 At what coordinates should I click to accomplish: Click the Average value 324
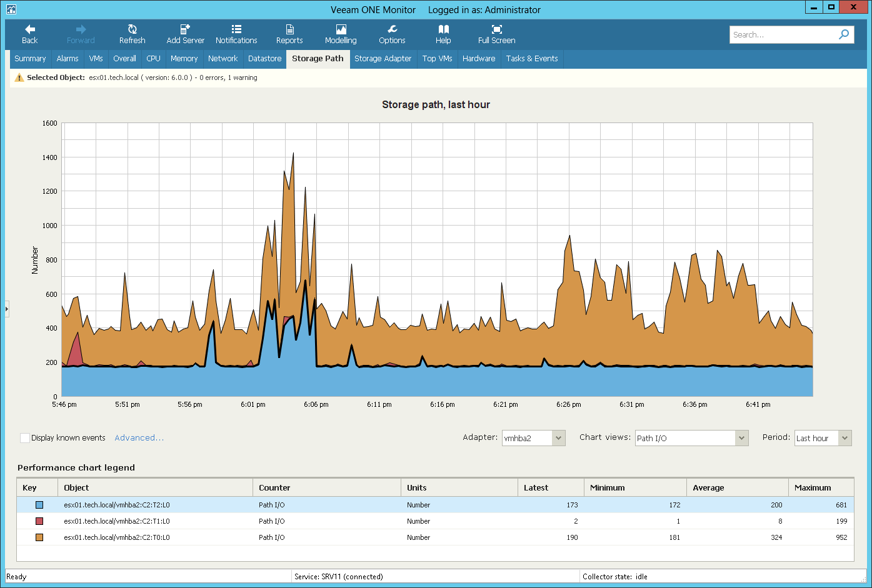pos(776,537)
